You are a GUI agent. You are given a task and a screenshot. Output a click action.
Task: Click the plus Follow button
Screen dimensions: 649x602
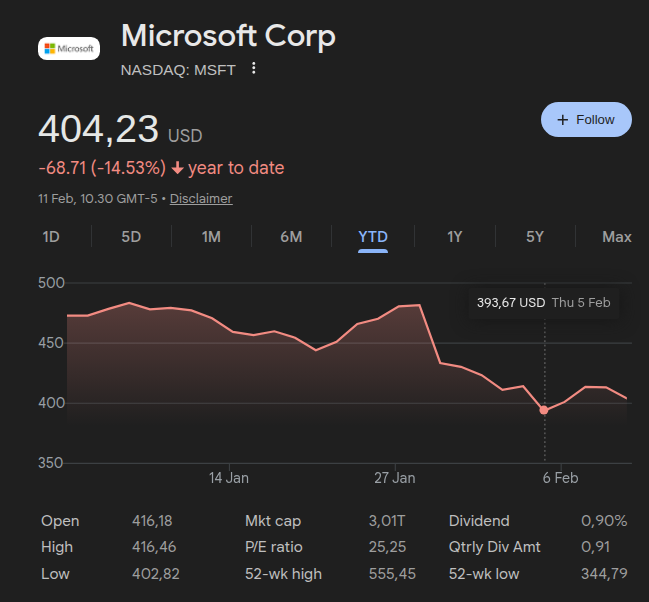pyautogui.click(x=586, y=120)
